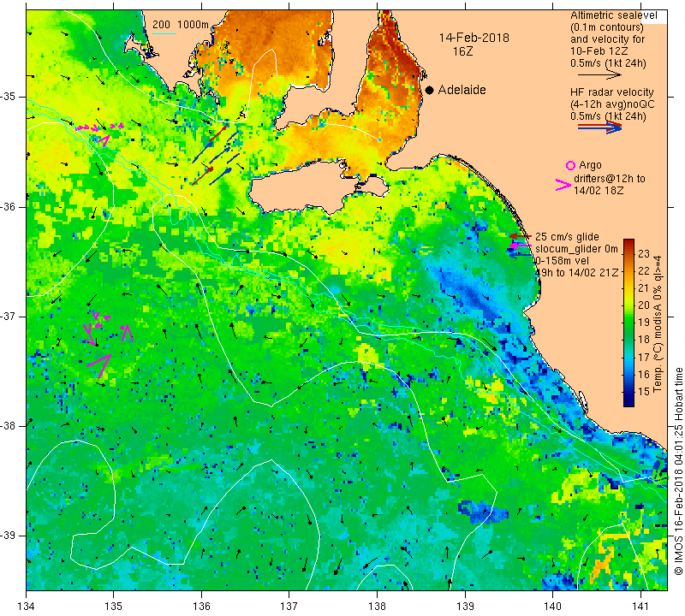The width and height of the screenshot is (685, 616).
Task: Click the '25 cm/s glide' label
Action: click(567, 237)
